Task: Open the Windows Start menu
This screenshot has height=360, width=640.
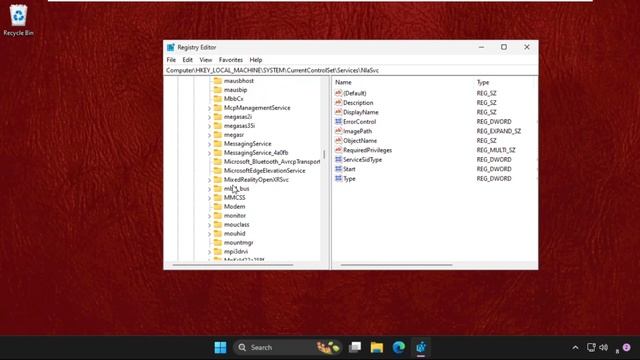Action: coord(220,347)
